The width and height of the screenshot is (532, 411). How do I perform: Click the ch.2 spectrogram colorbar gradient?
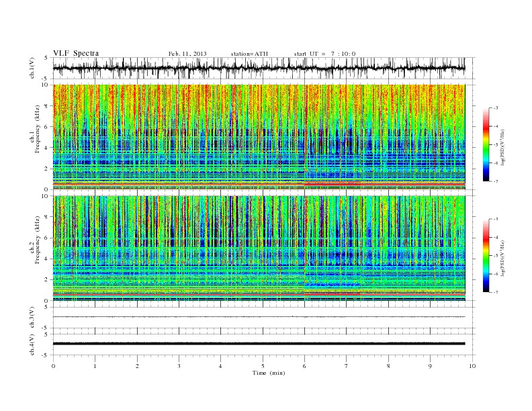pos(486,255)
